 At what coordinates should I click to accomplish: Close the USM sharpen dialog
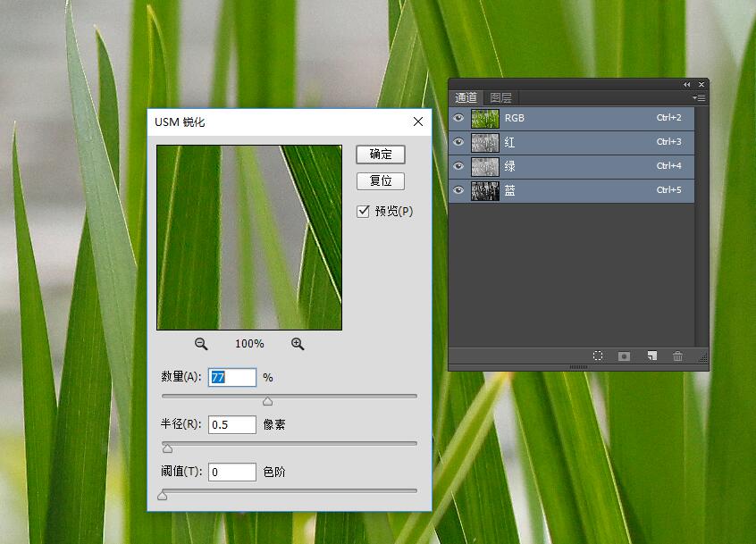418,121
